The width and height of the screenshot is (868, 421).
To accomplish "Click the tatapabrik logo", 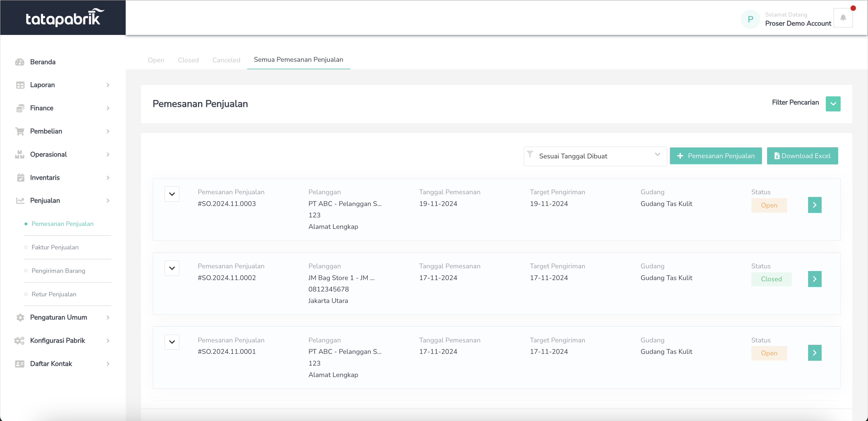I will 63,17.
